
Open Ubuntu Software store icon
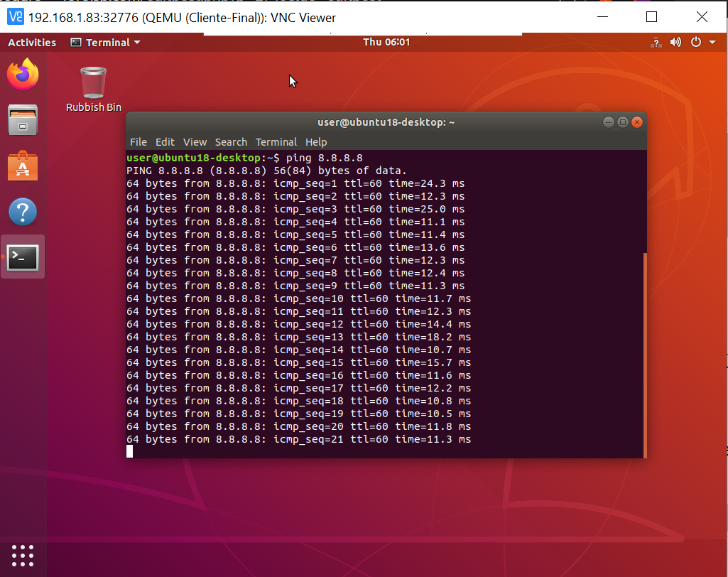coord(23,166)
